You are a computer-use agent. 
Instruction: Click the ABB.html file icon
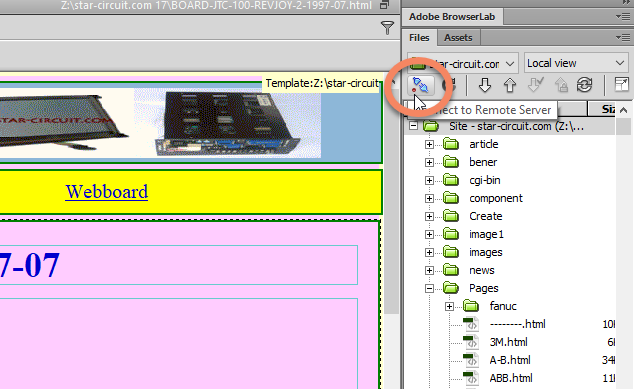point(471,378)
